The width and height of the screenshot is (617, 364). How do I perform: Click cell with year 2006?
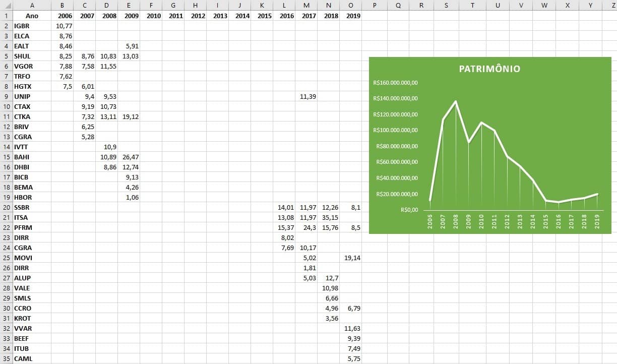tap(62, 16)
